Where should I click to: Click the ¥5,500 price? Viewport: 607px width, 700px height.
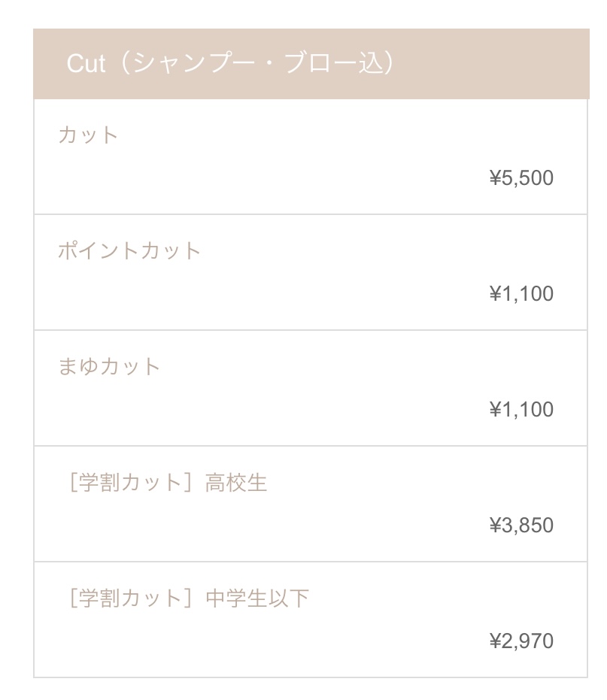pyautogui.click(x=521, y=177)
